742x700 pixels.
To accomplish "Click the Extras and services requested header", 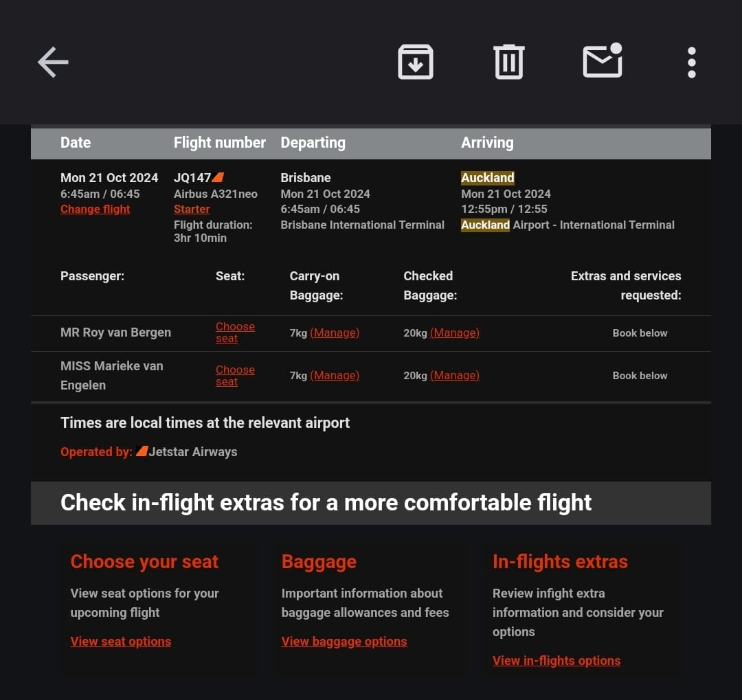I will (626, 285).
